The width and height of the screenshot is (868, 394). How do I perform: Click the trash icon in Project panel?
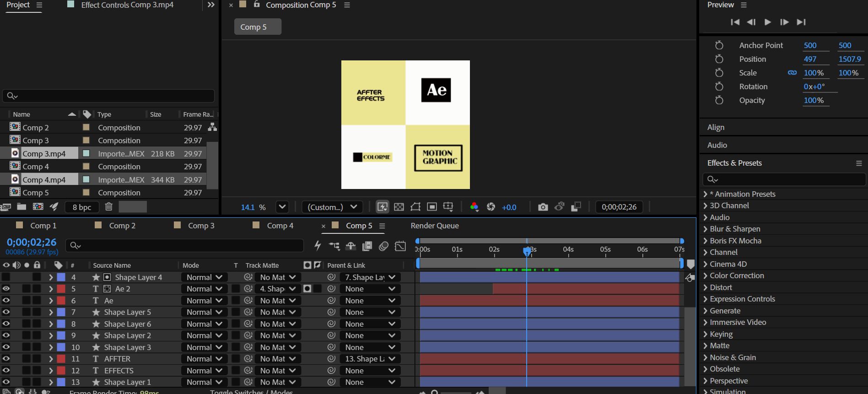[x=108, y=207]
